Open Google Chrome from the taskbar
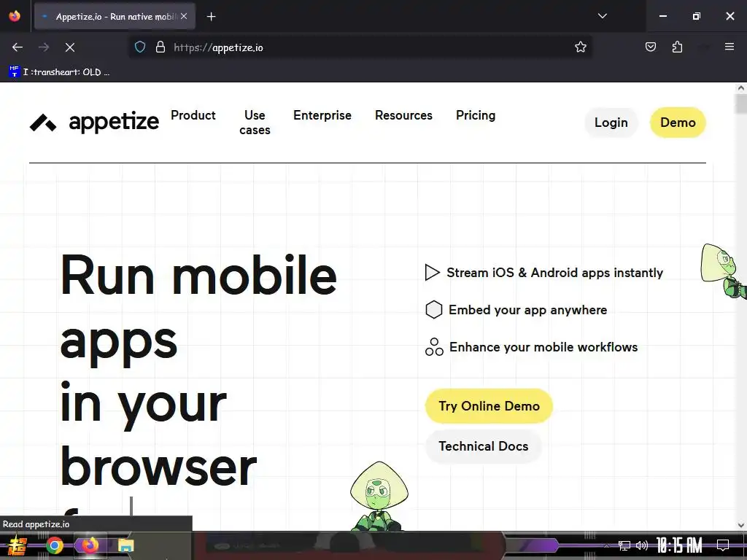747x560 pixels. point(54,545)
